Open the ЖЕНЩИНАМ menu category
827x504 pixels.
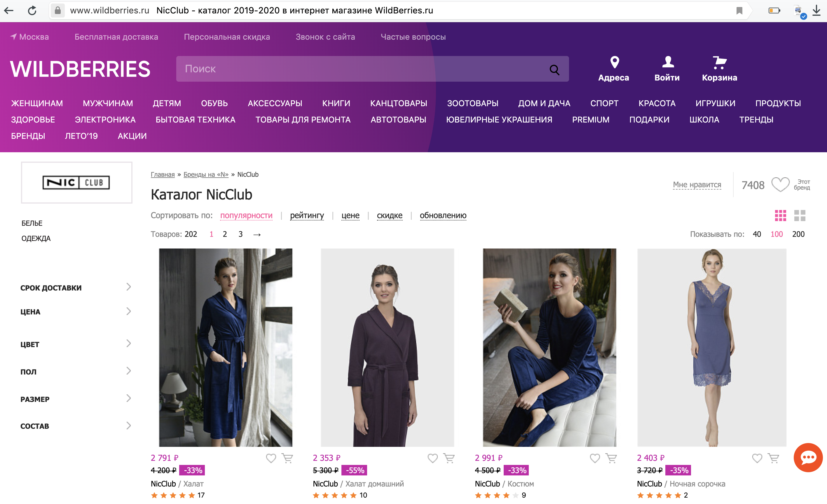pyautogui.click(x=37, y=103)
